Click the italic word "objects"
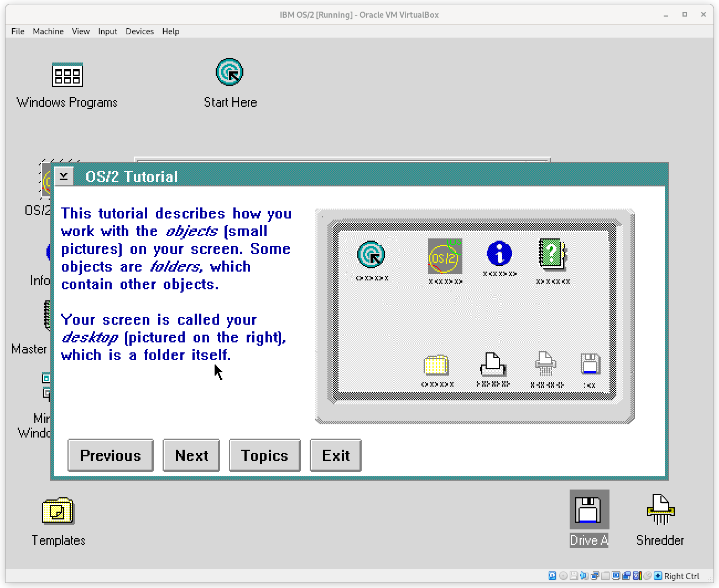Screen dimensions: 719x588 pos(192,231)
